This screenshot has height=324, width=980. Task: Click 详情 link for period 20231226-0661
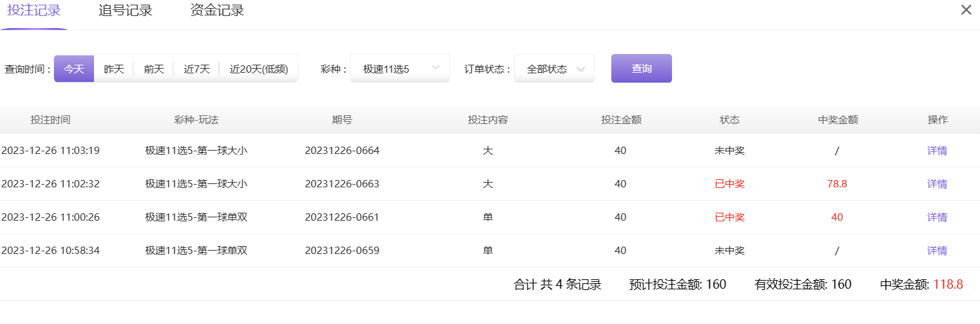point(937,217)
